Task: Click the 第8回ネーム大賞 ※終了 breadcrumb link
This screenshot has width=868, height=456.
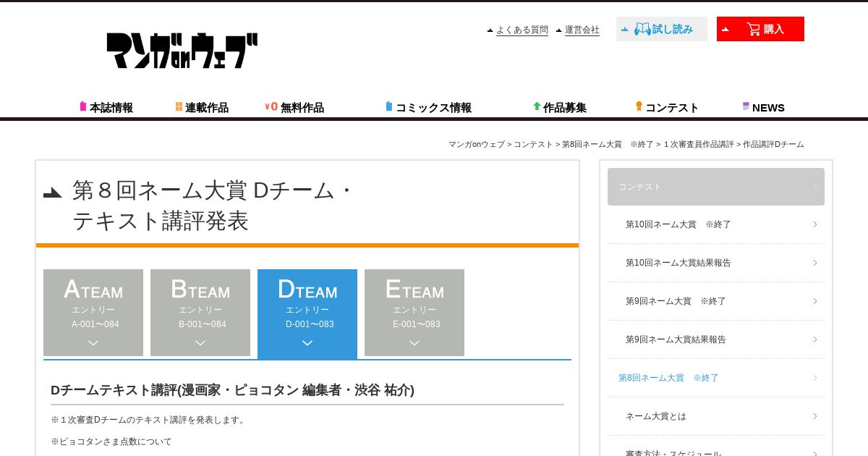Action: 608,144
